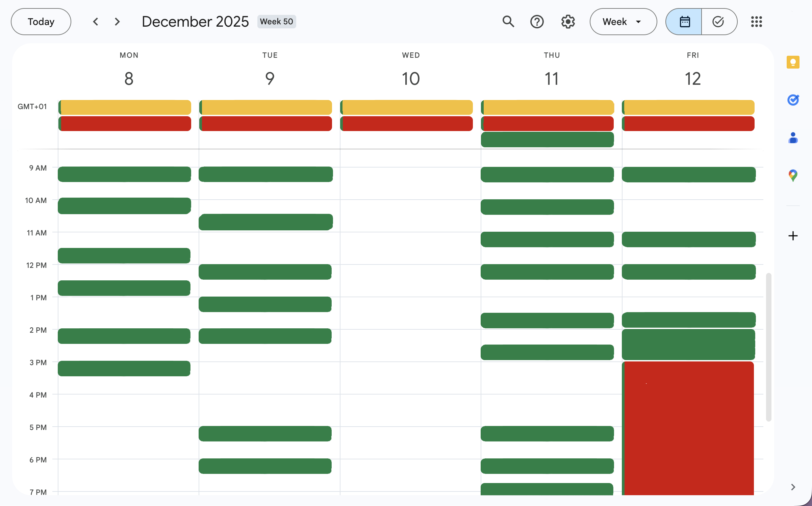Open the Settings gear menu
Viewport: 812px width, 506px height.
568,22
